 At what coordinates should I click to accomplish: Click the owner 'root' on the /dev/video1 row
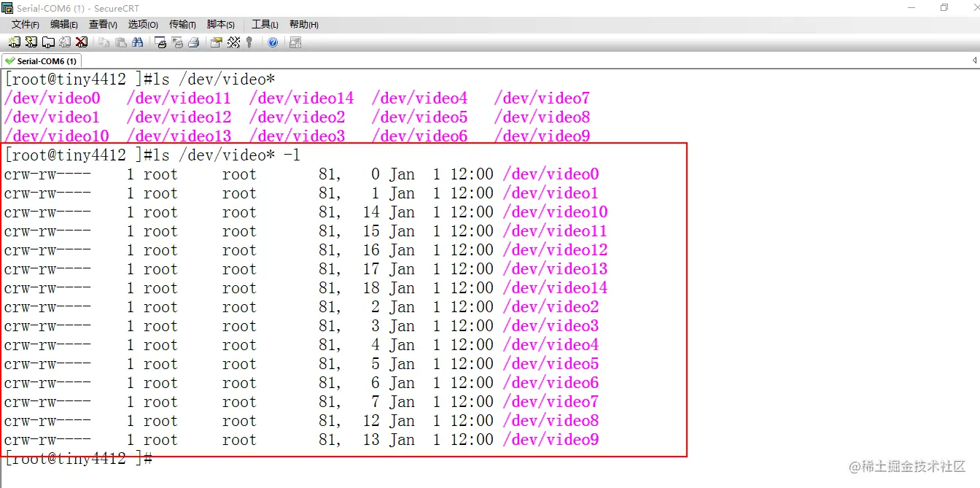(160, 193)
